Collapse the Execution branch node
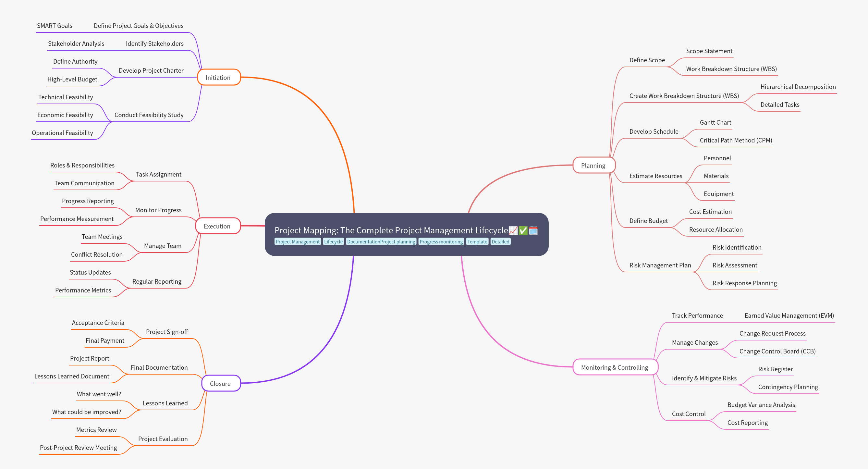This screenshot has height=469, width=868. click(218, 226)
